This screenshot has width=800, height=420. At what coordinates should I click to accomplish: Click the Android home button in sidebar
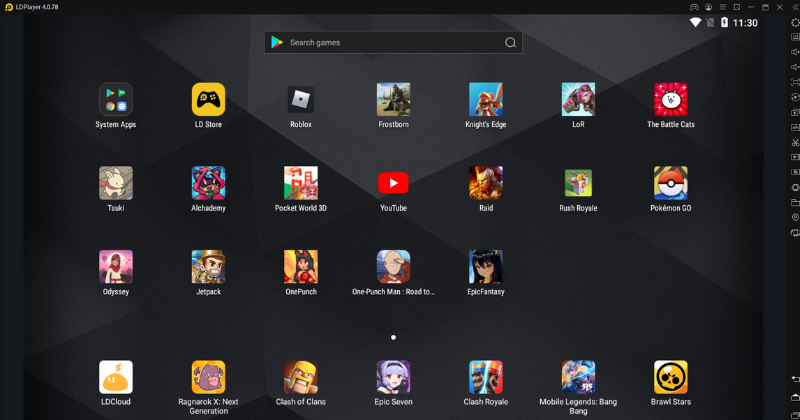[795, 398]
